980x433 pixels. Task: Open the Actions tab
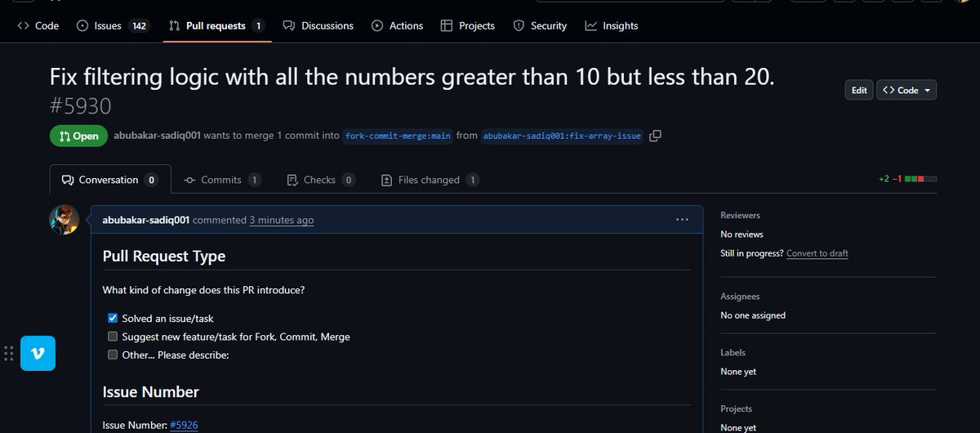point(397,26)
